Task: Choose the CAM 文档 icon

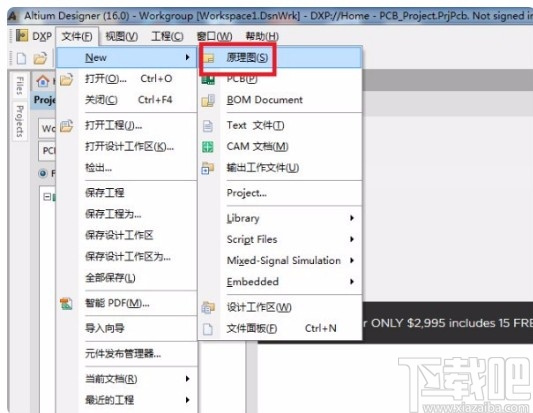Action: point(208,147)
